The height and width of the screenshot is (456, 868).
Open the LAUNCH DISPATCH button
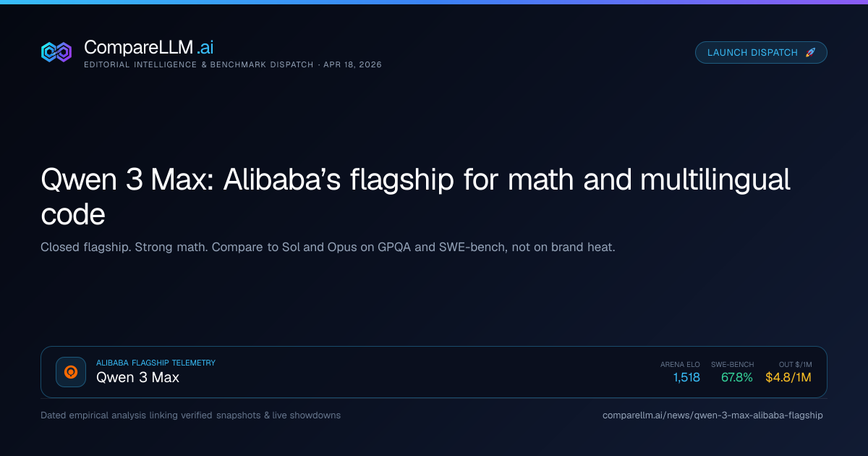761,53
